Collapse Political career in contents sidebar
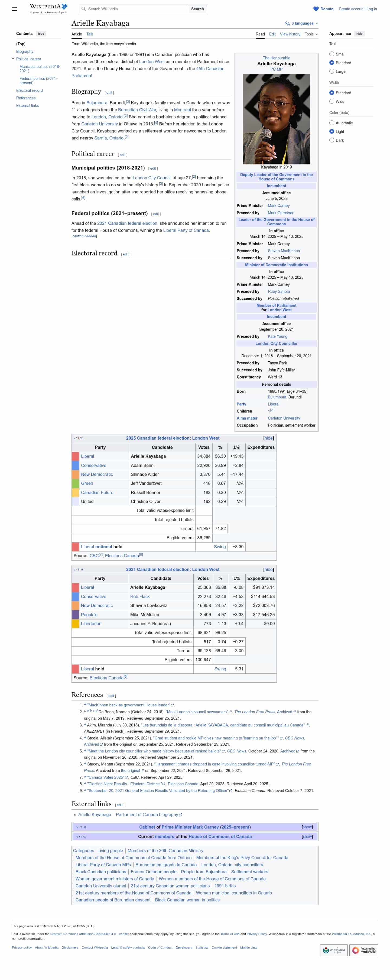 (13, 59)
